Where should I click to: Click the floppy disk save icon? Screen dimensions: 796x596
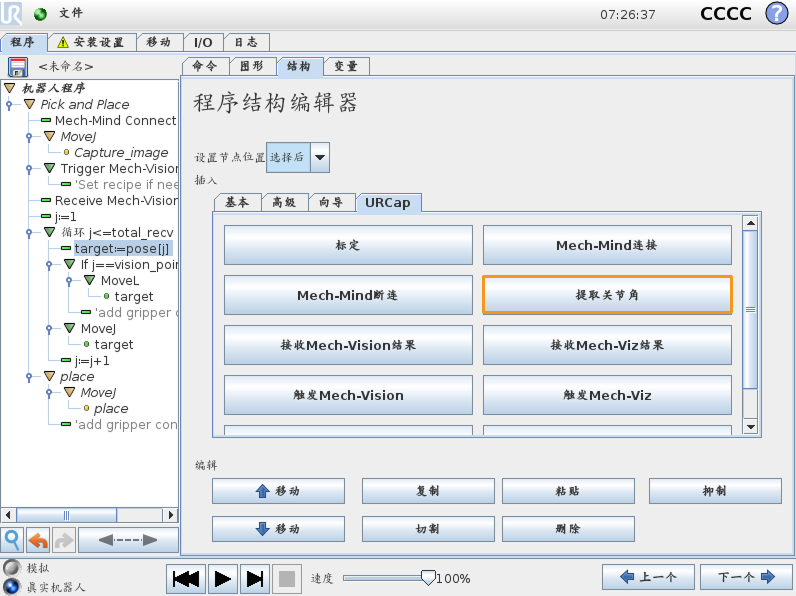click(x=17, y=67)
